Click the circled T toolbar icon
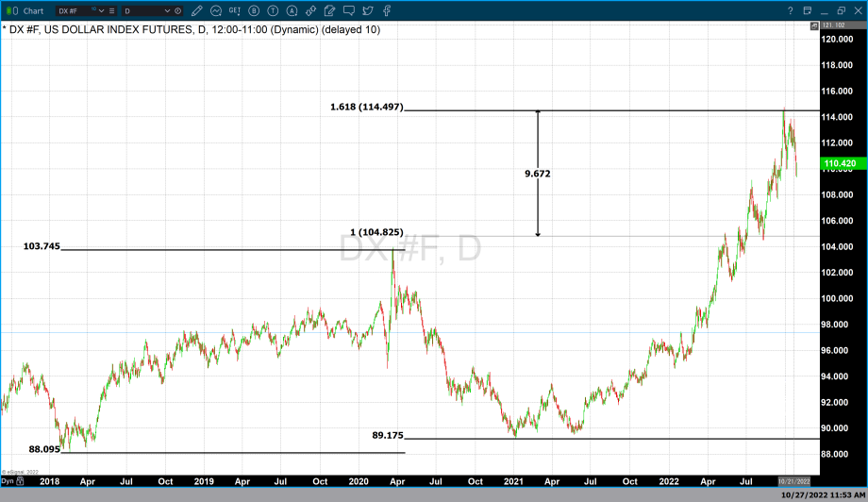 click(x=274, y=10)
